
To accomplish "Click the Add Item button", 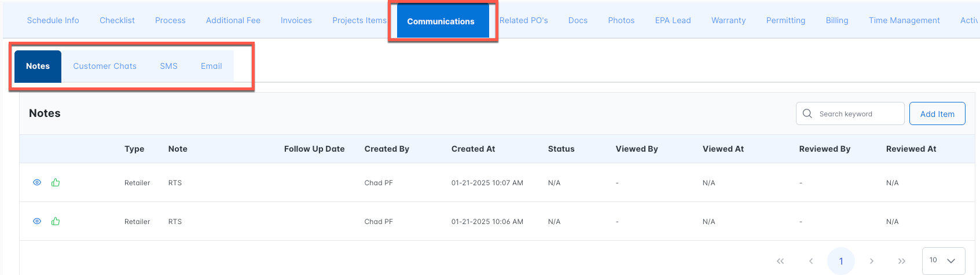I will click(937, 113).
